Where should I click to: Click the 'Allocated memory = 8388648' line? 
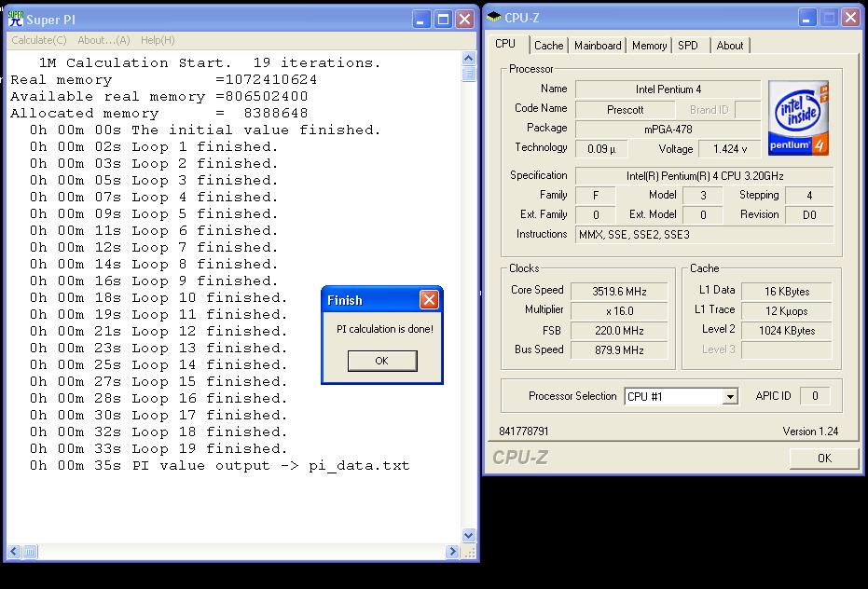[x=159, y=114]
